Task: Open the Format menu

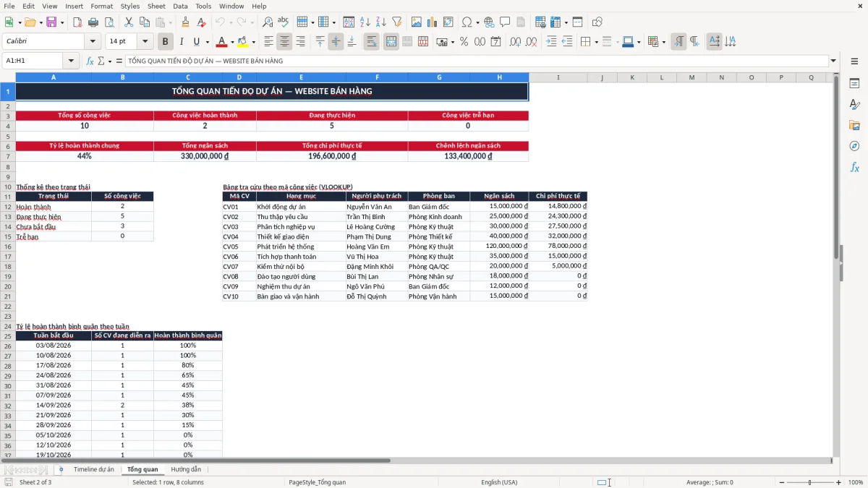Action: click(101, 6)
